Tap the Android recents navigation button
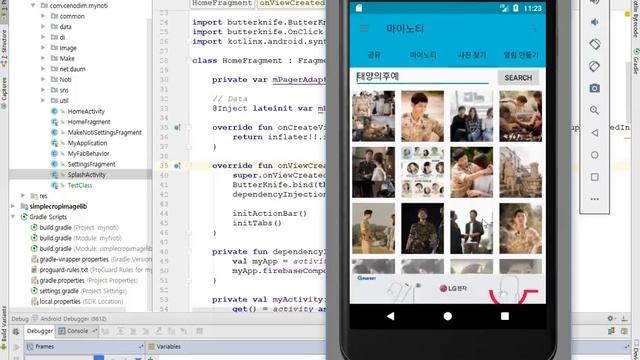The image size is (640, 360). click(x=505, y=316)
